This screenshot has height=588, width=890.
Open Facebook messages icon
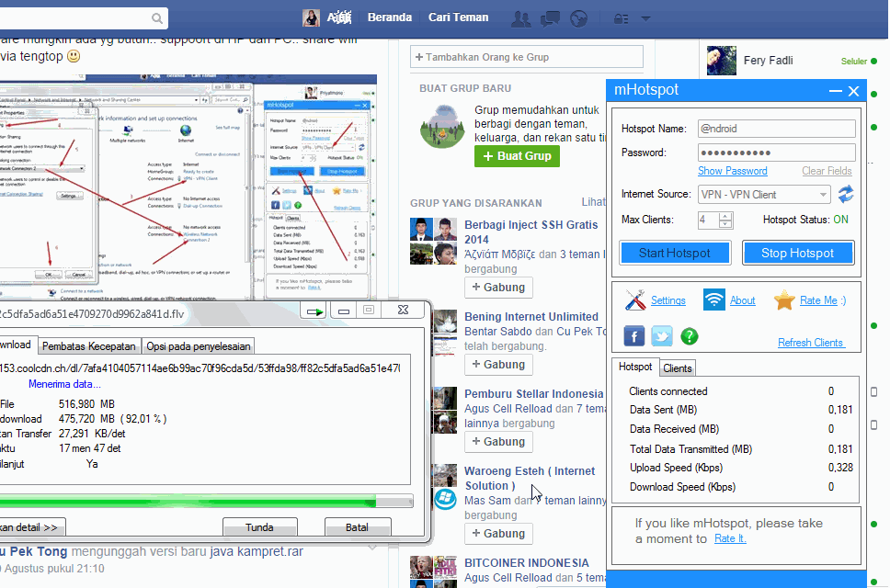point(550,18)
